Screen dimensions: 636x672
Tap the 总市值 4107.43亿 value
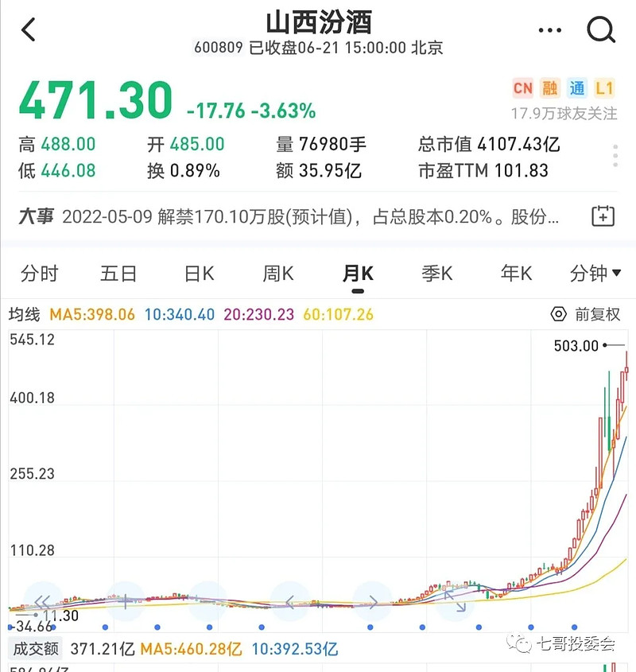pyautogui.click(x=489, y=145)
